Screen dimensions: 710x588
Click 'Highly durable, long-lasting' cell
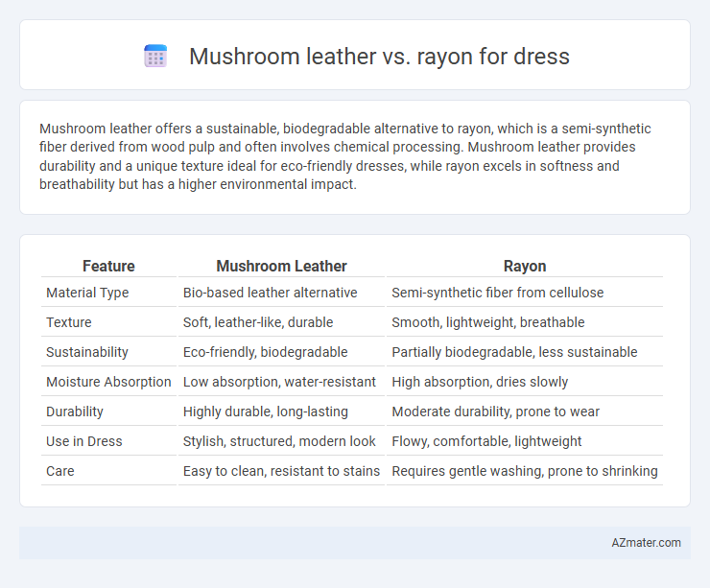point(266,412)
